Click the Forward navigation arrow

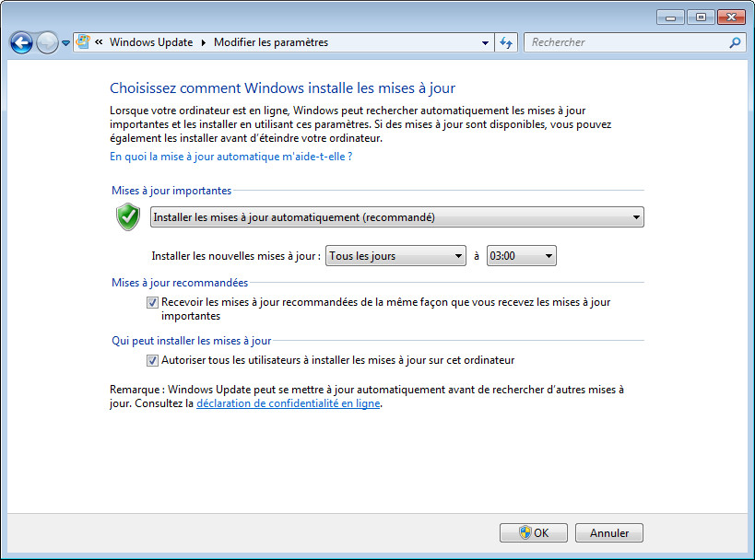(x=47, y=42)
